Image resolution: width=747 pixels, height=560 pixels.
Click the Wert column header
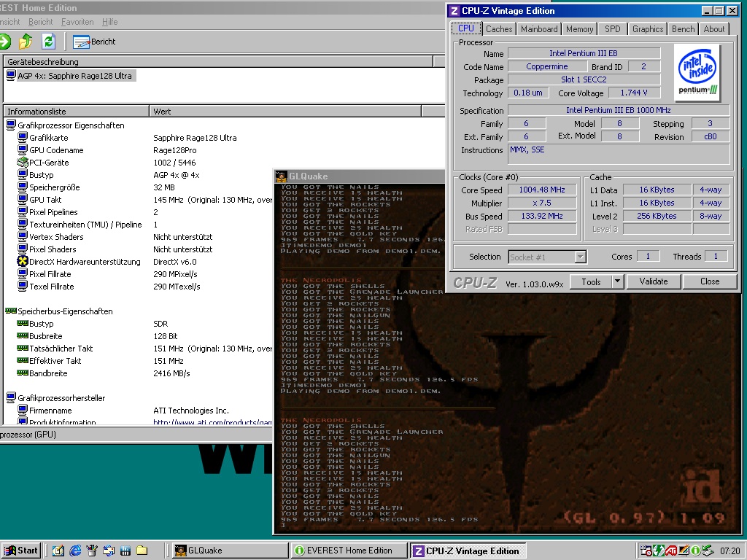pyautogui.click(x=285, y=111)
